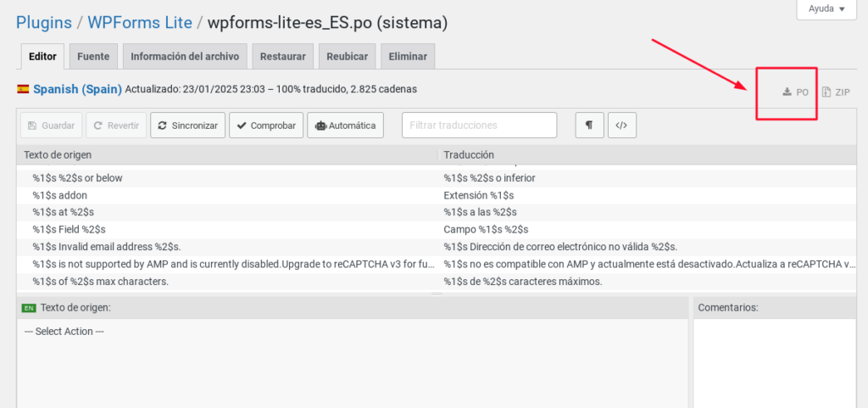Click translation 'Campo %1$s %2$s'
868x408 pixels.
486,229
